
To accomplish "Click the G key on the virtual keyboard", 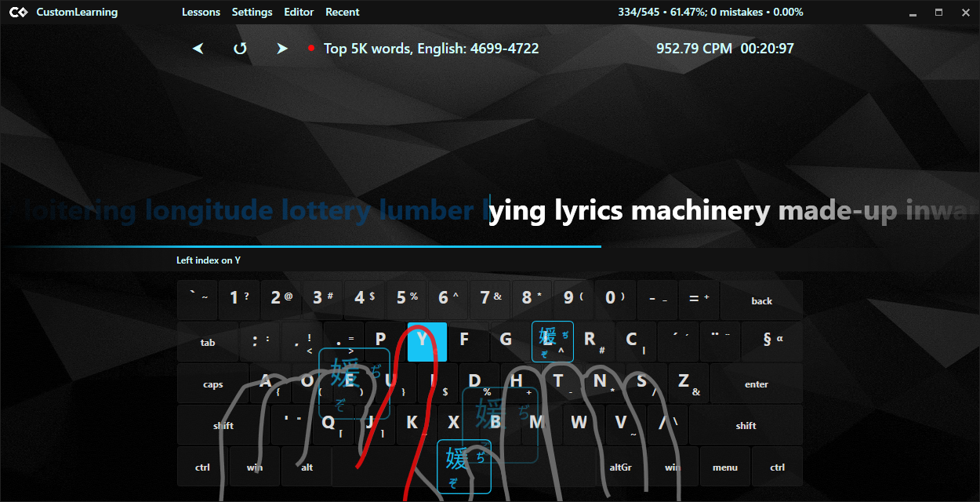I will [x=506, y=340].
